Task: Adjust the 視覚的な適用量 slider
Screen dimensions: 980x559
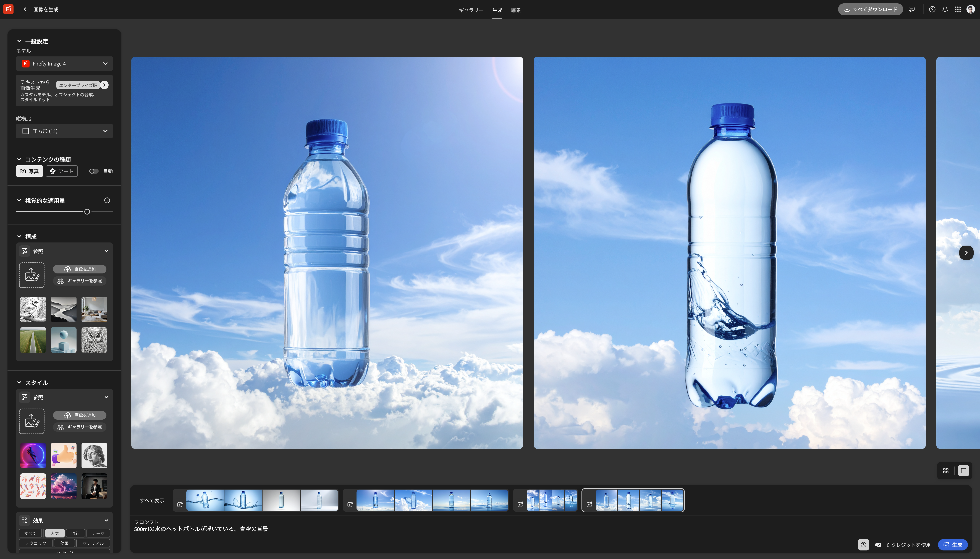Action: 87,211
